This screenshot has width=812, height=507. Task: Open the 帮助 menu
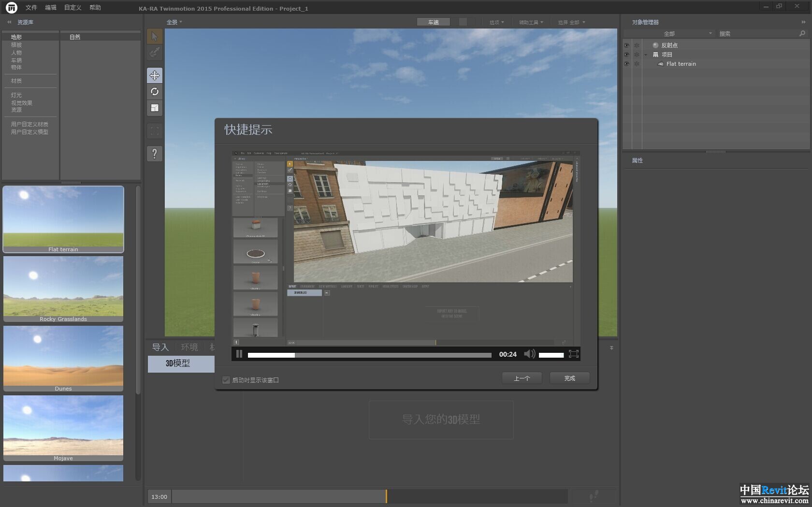(x=95, y=8)
